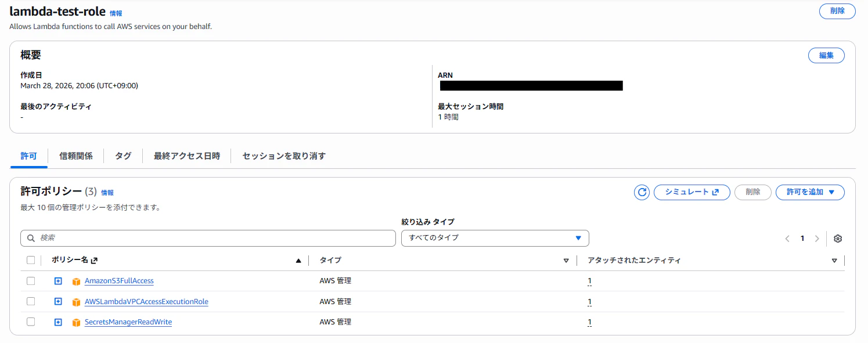Click the 情報 link next to lambda-test-role
The image size is (868, 343).
[x=116, y=13]
